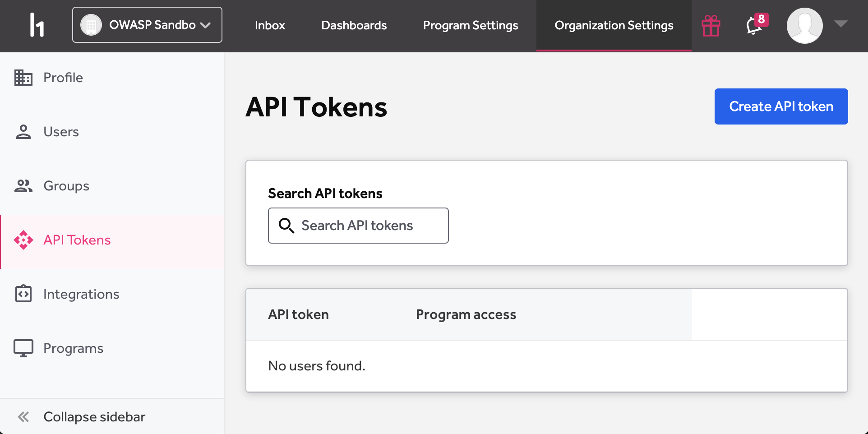Screen dimensions: 868x434
Task: Click the Profile building icon
Action: point(23,78)
